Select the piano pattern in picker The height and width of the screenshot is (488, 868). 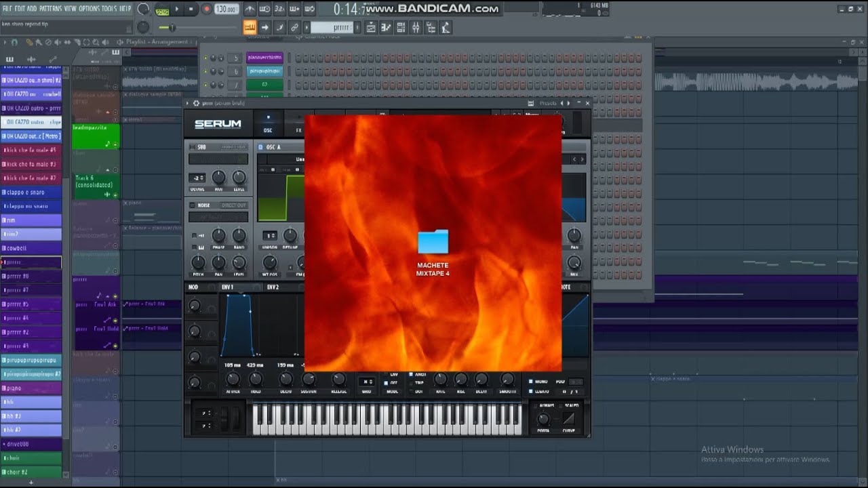point(31,388)
